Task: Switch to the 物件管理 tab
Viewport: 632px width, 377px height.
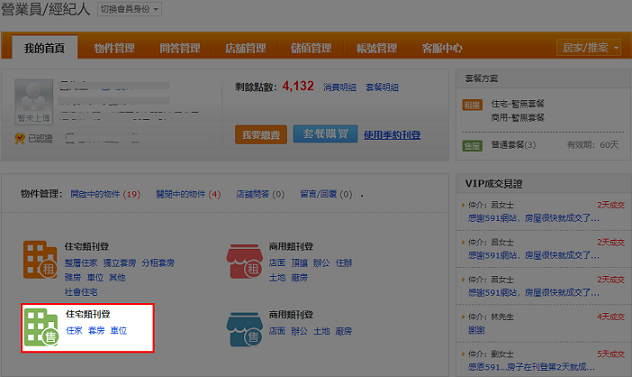Action: pos(114,48)
